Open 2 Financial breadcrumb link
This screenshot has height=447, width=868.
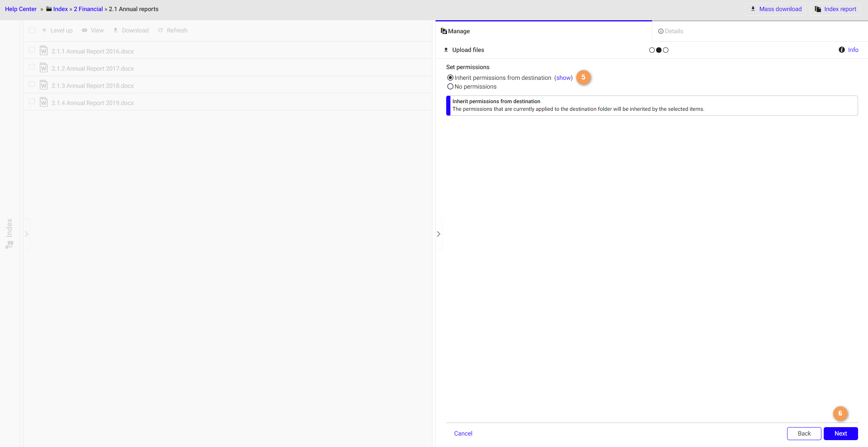[x=88, y=9]
